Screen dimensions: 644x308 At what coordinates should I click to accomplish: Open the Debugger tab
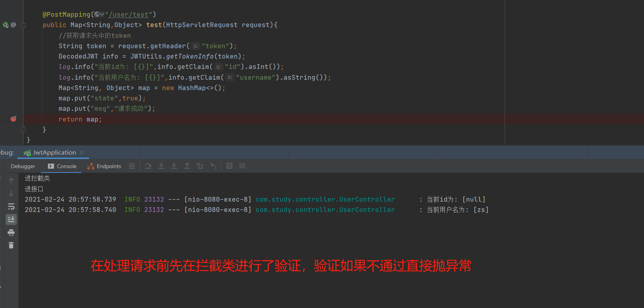point(23,166)
